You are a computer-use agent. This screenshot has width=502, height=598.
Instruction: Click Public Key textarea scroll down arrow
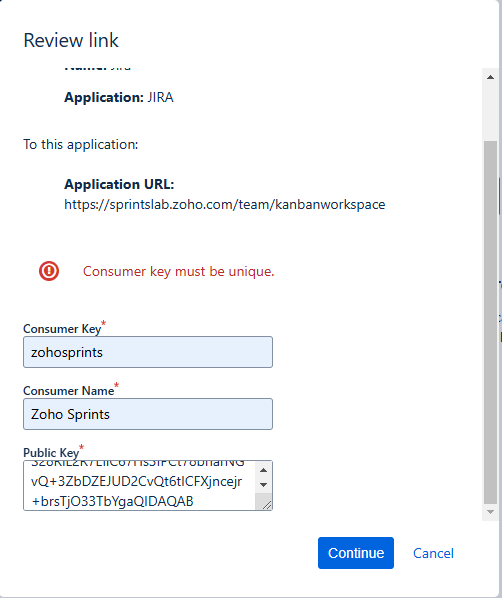point(263,485)
